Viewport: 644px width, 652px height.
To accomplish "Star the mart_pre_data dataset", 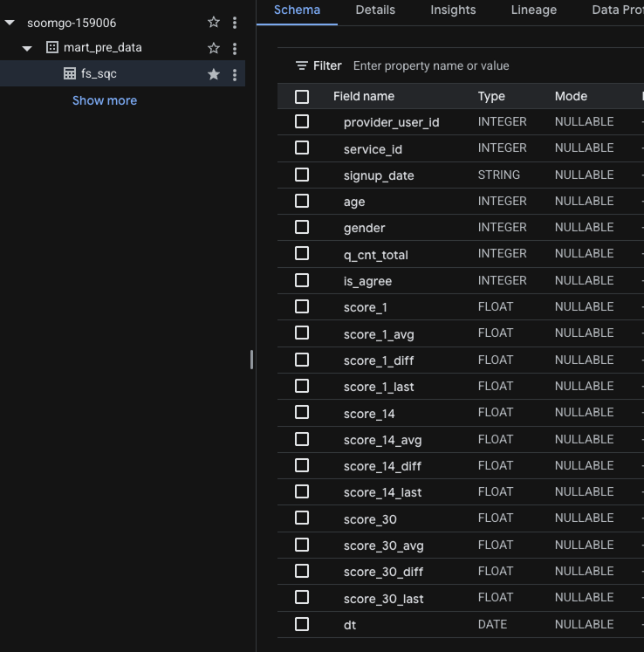I will point(214,48).
